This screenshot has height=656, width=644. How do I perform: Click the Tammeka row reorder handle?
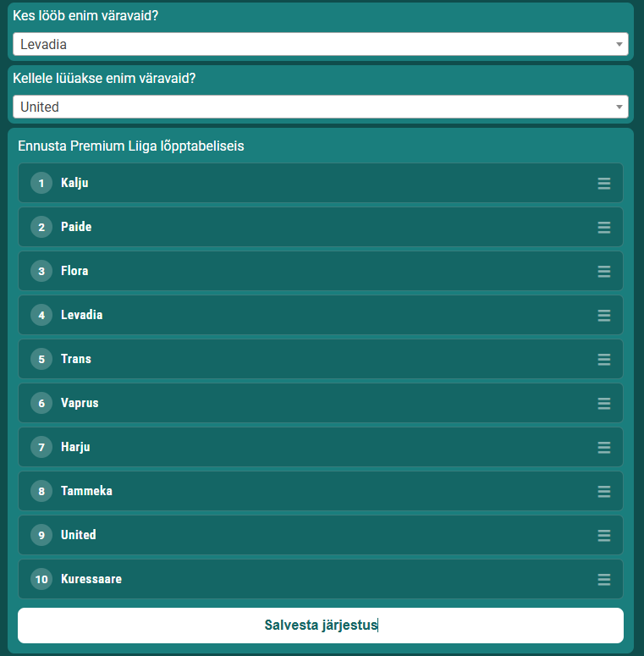click(x=603, y=491)
